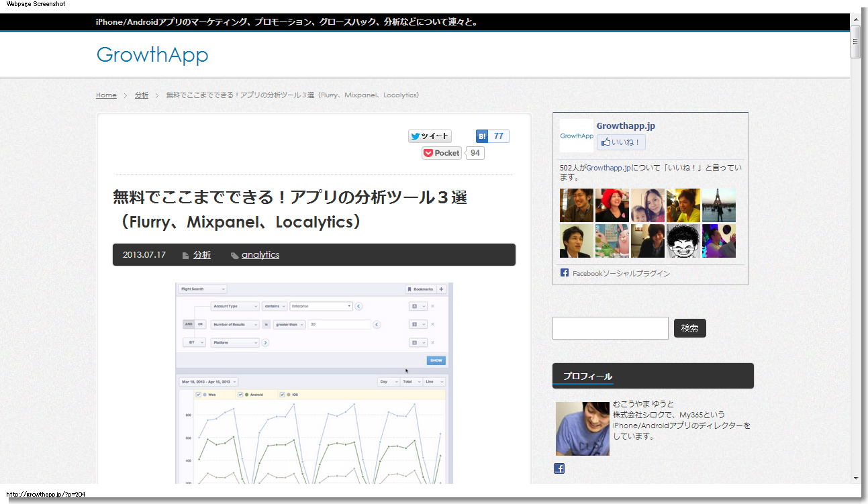Click the page scrollbar up arrow

pyautogui.click(x=856, y=18)
